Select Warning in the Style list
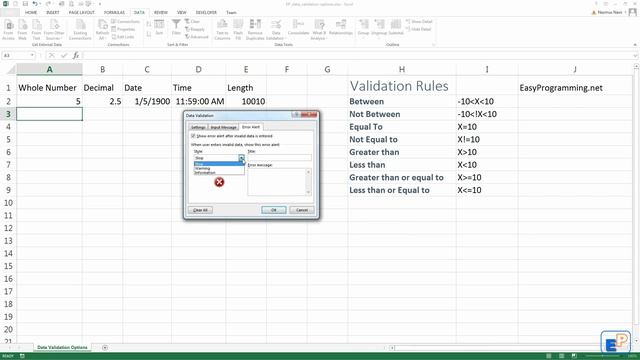The image size is (640, 360). [x=219, y=168]
